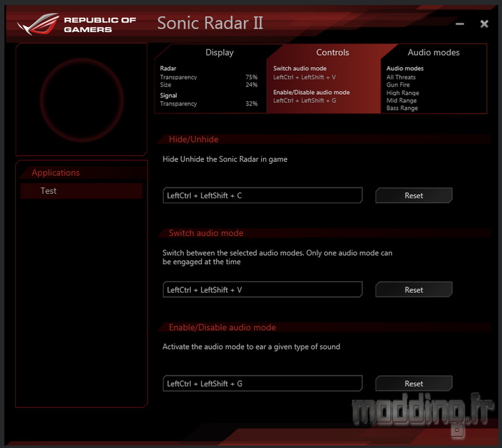Click the 'LeftCtrl + LeftShift + V' tab summary text
The image size is (502, 448).
click(x=304, y=77)
